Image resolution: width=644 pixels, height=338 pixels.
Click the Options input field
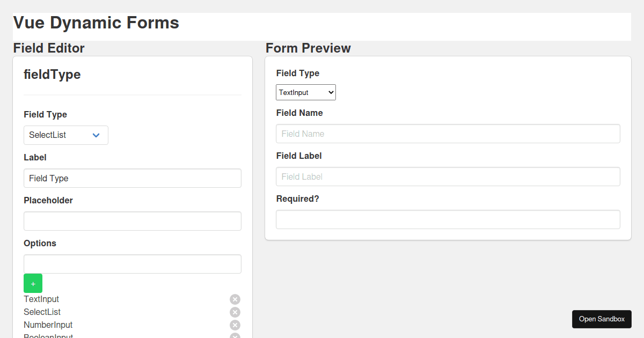tap(132, 263)
